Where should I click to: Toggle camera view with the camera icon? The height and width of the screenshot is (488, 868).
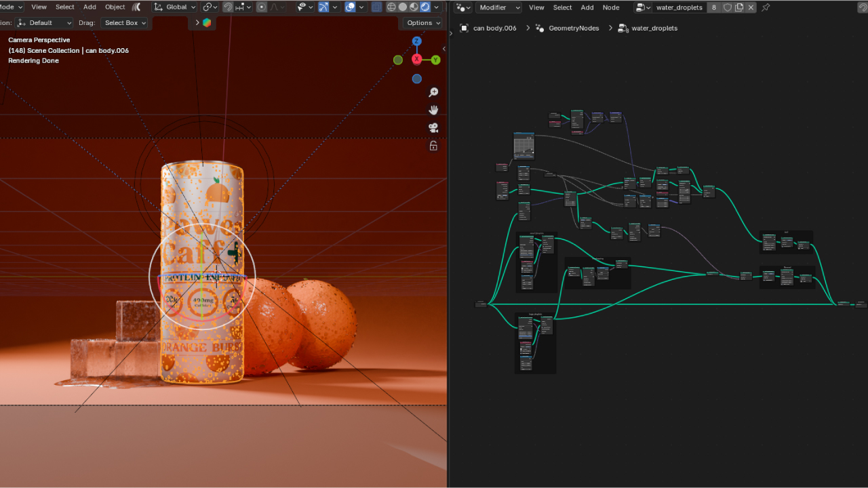pos(433,127)
